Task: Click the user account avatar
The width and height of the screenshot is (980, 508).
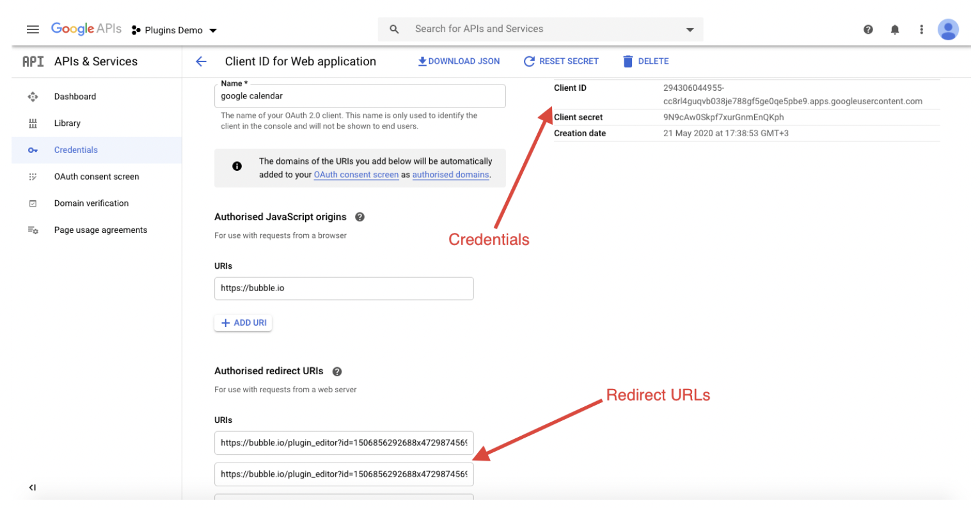Action: [948, 29]
